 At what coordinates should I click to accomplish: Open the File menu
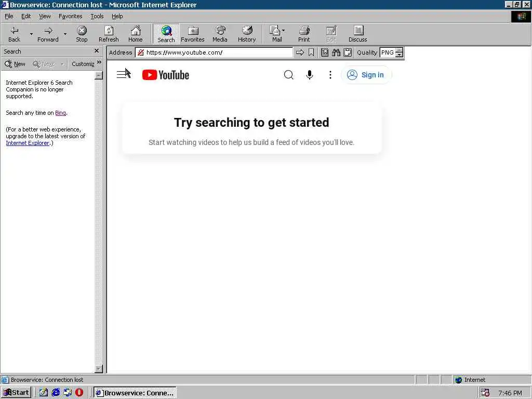9,16
